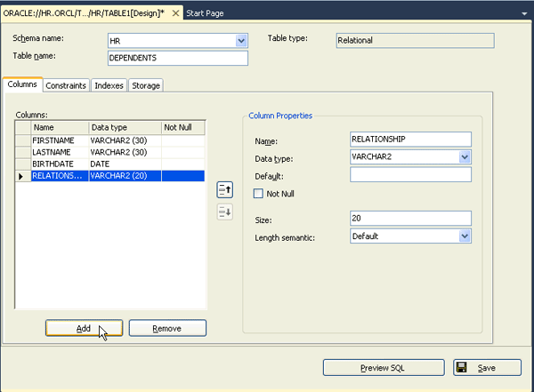Move the selected column up

tap(224, 189)
